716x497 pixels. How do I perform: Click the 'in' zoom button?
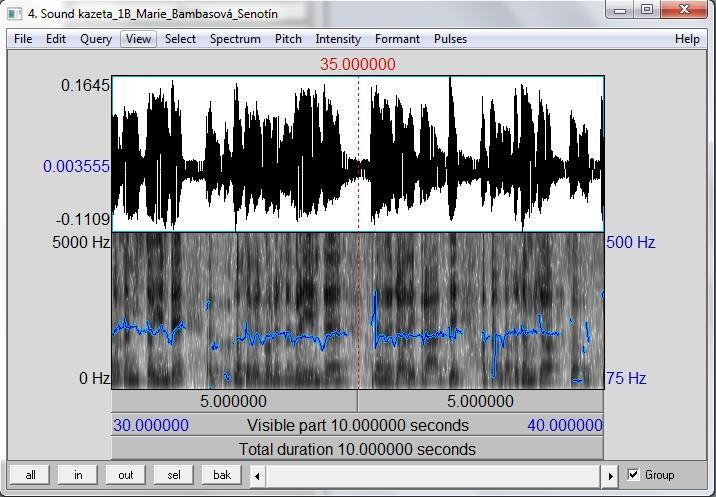[78, 475]
